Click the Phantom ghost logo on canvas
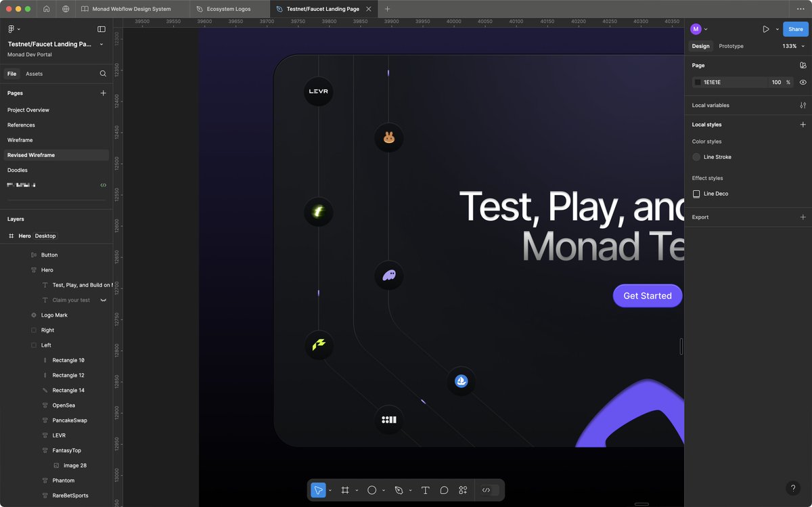 389,275
